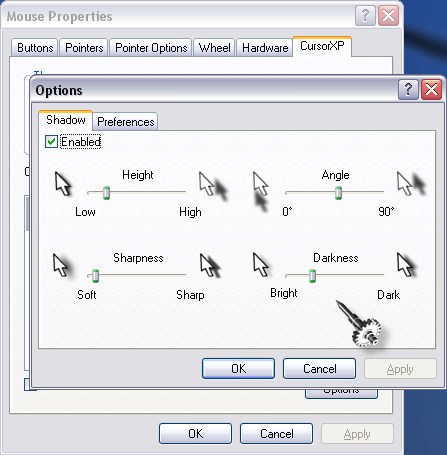Confirm with OK in the Options dialog
This screenshot has width=447, height=455.
239,369
